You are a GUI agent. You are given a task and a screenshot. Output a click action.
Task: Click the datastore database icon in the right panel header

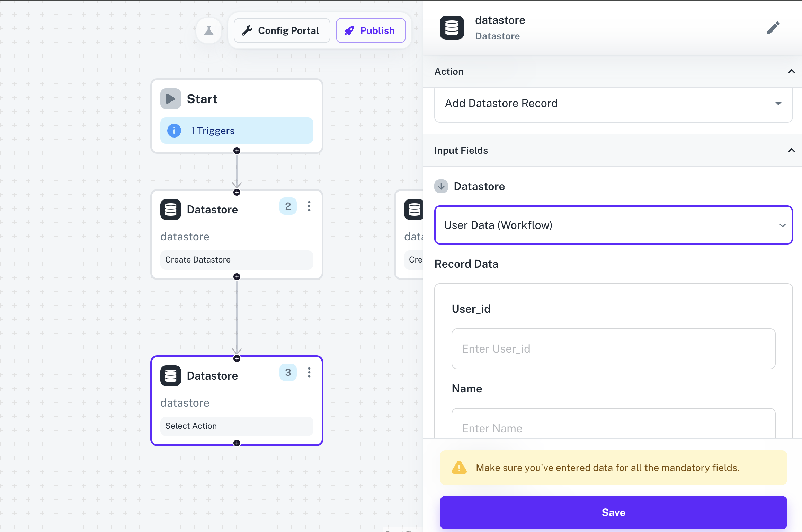point(452,28)
